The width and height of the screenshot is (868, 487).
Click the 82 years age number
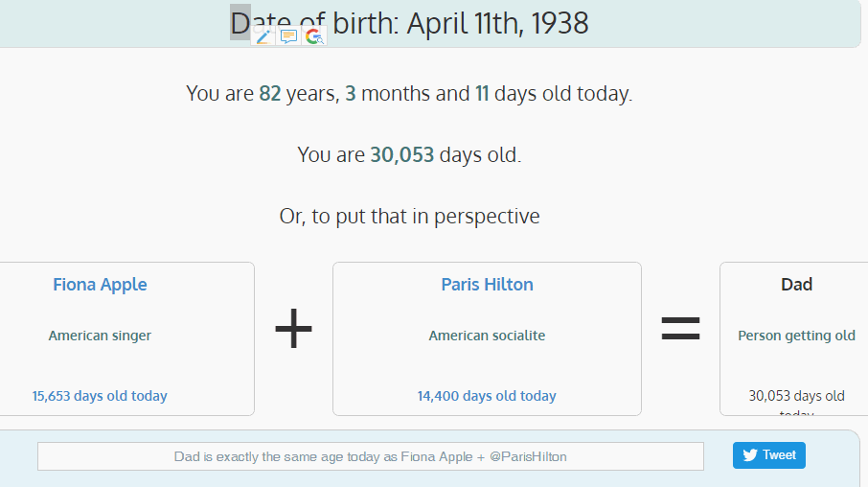click(x=270, y=94)
